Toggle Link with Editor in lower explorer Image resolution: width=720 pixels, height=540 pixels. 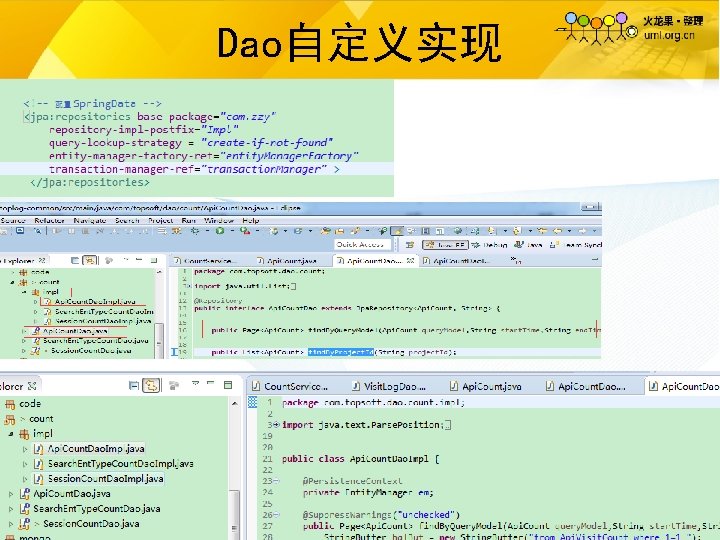pos(151,385)
